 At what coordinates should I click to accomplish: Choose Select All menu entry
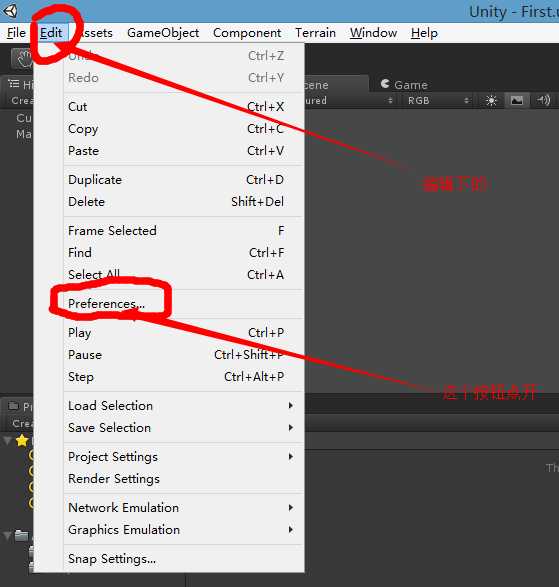coord(183,275)
